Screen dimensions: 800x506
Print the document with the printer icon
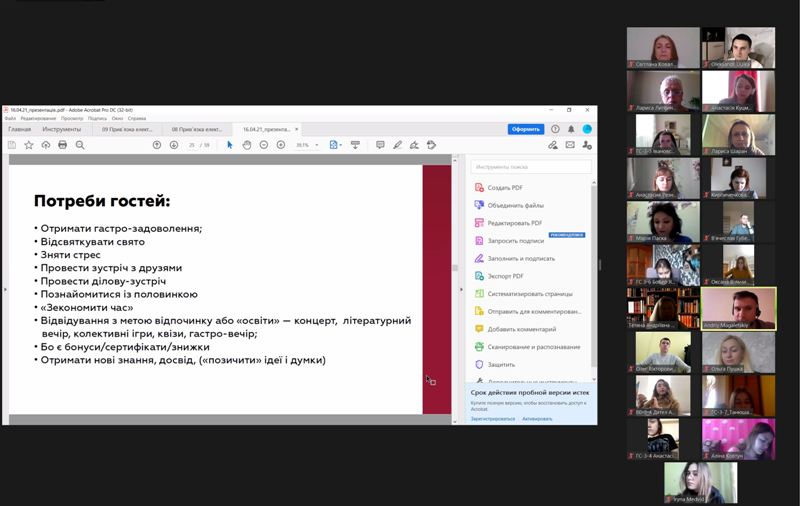(63, 145)
